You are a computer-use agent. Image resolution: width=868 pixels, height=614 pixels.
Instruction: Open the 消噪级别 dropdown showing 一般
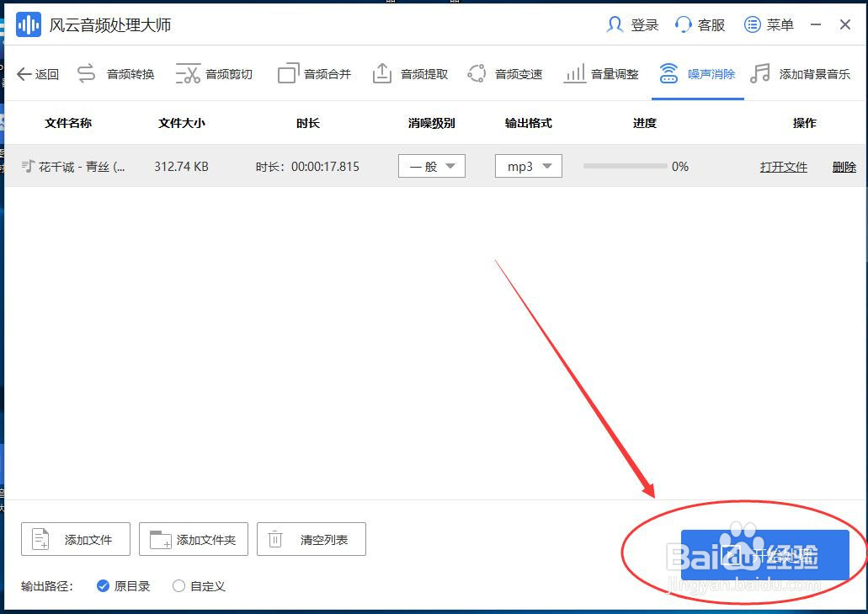431,166
